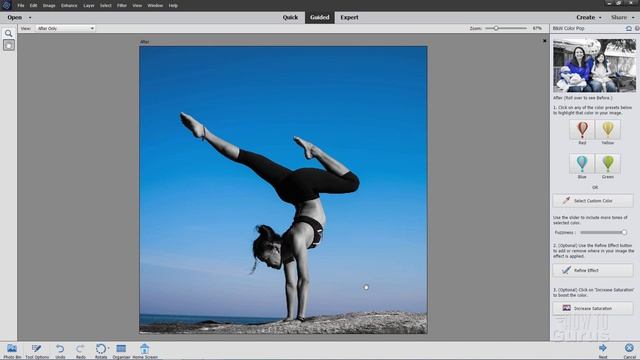Open the Filter menu
The image size is (640, 360).
pyautogui.click(x=122, y=6)
